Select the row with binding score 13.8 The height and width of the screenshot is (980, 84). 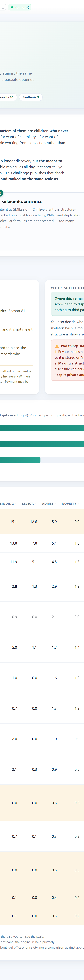[x=42, y=543]
